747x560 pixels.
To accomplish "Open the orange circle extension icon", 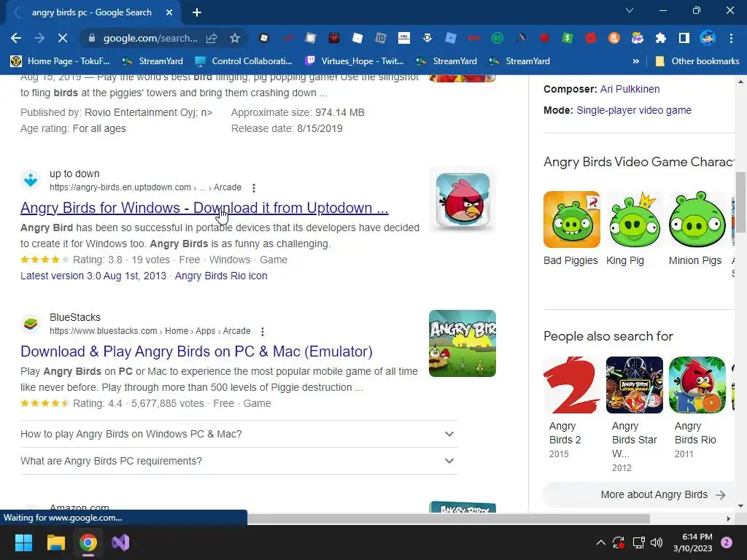I will point(614,38).
